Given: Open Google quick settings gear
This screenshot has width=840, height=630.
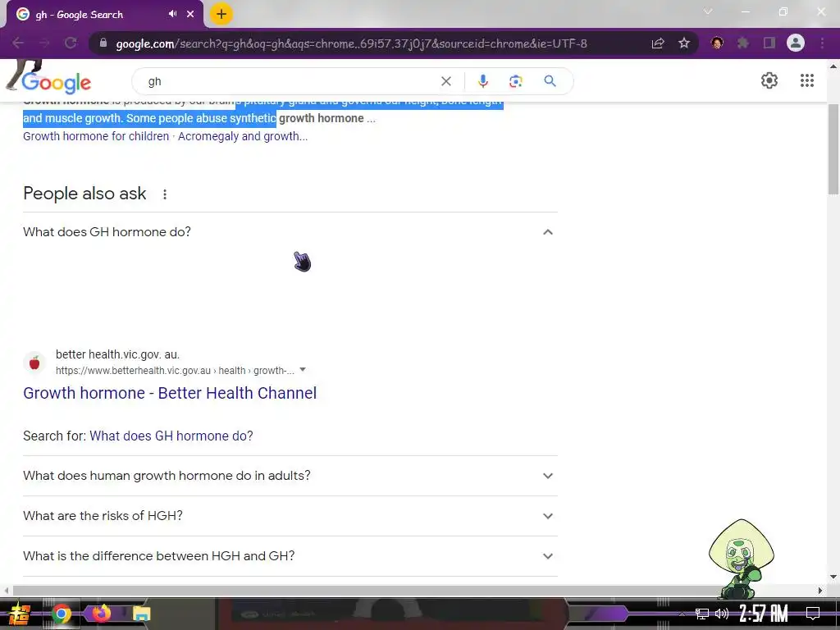Looking at the screenshot, I should point(769,80).
